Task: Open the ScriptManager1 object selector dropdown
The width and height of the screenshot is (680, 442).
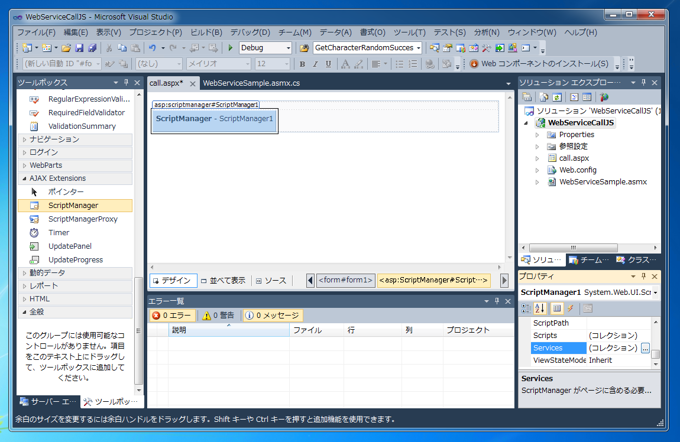Action: coord(655,292)
